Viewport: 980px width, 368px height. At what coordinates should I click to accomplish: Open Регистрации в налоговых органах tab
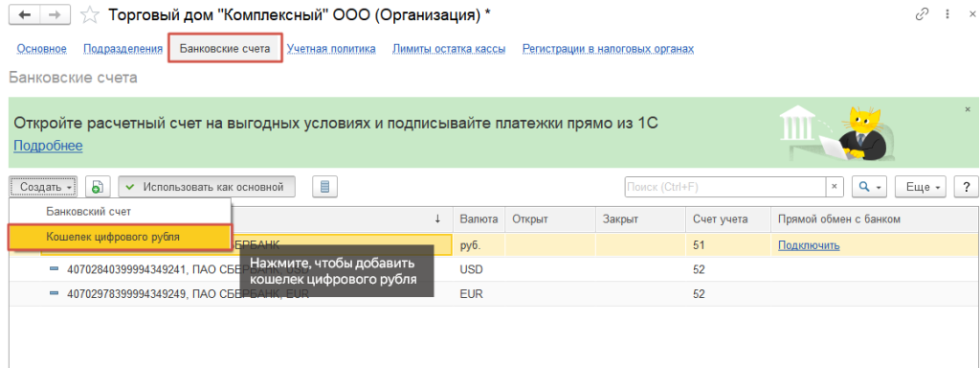click(x=608, y=49)
